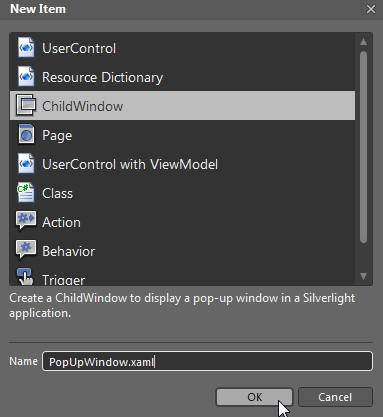The height and width of the screenshot is (417, 383).
Task: Choose Resource Dictionary from the list
Action: [x=182, y=77]
